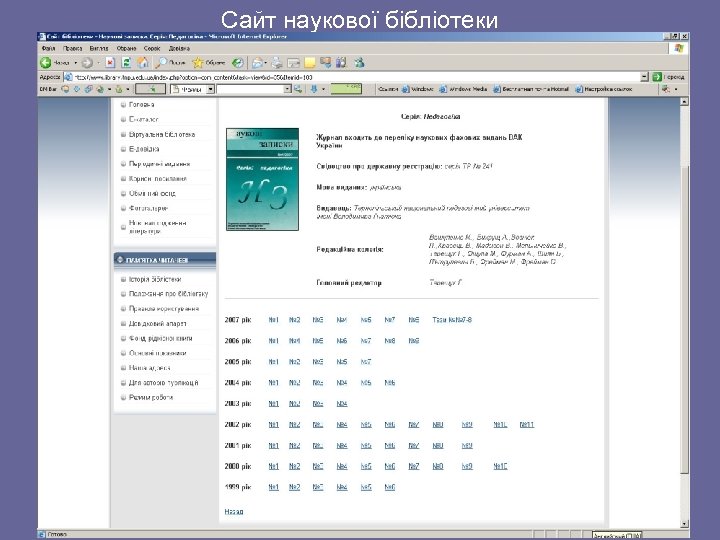Open issue №4 of 2003 рік
The height and width of the screenshot is (540, 720).
coord(342,403)
